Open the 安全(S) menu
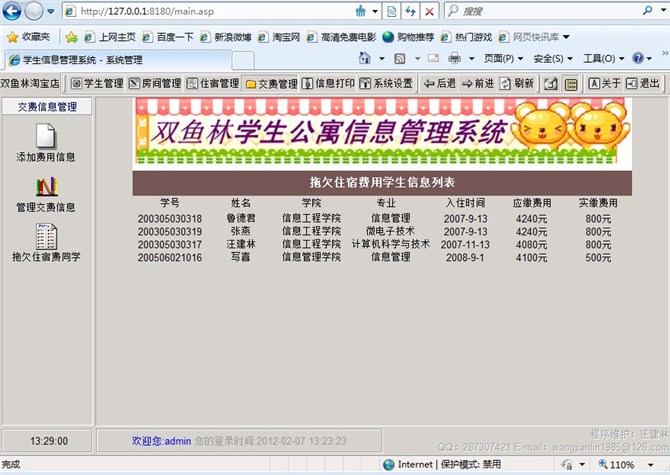670x475 pixels. tap(553, 59)
